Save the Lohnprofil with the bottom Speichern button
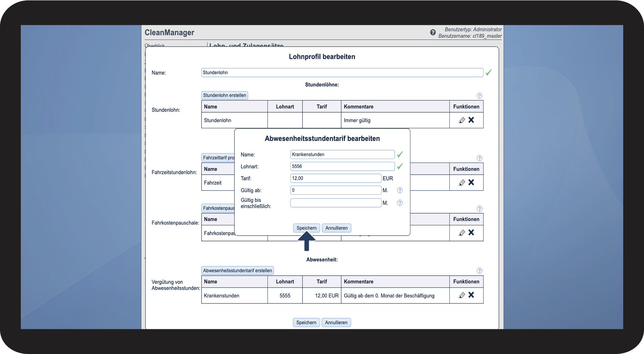This screenshot has width=644, height=354. pos(307,323)
